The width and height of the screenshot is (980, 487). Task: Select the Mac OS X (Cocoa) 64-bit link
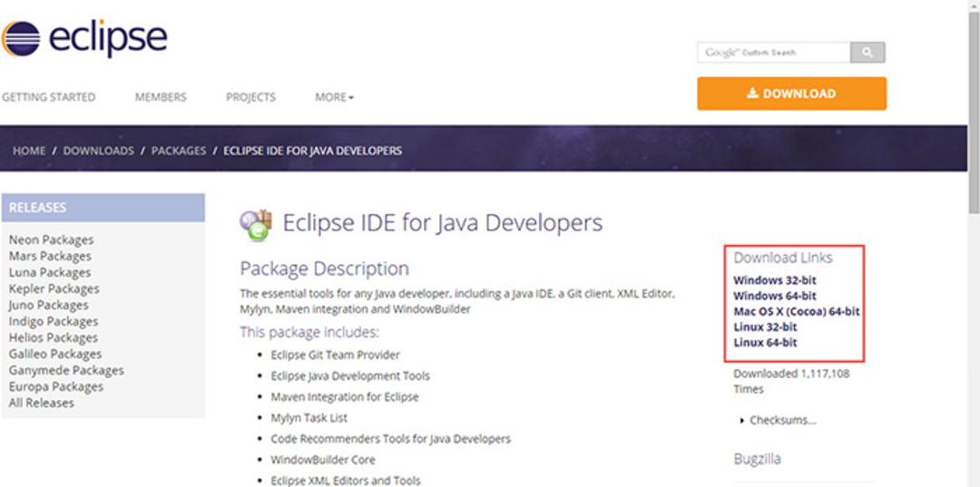[797, 311]
